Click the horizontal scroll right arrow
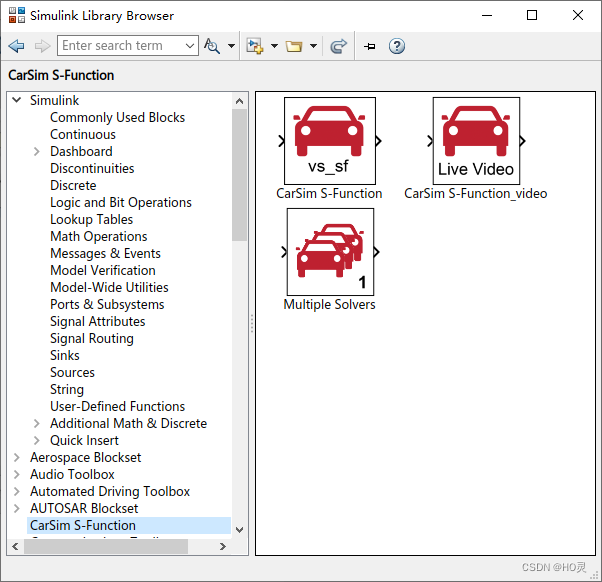Screen dimensions: 602x582 pos(223,546)
